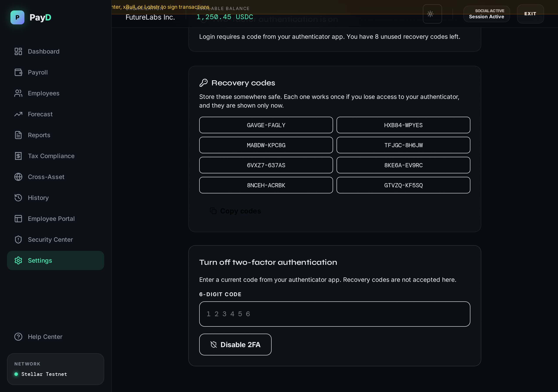558x392 pixels.
Task: Click the copy icon beside Copy codes
Action: point(213,211)
